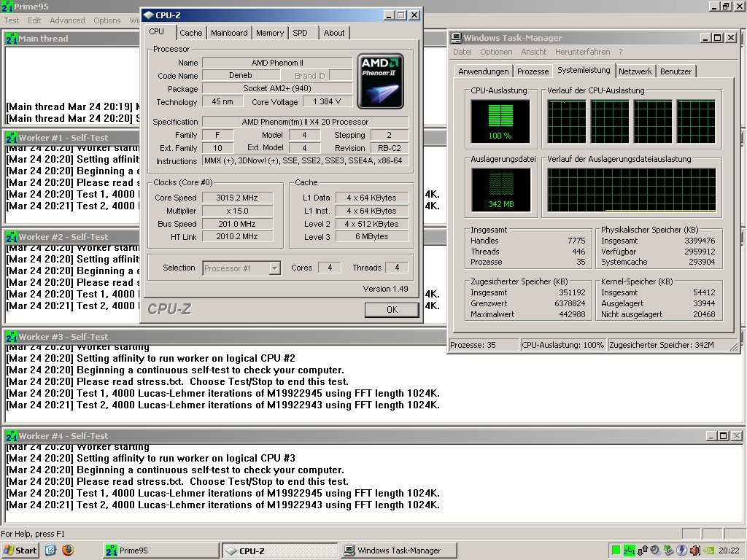747x560 pixels.
Task: Select the Prozesse tab in Task-Manager
Action: tap(533, 71)
